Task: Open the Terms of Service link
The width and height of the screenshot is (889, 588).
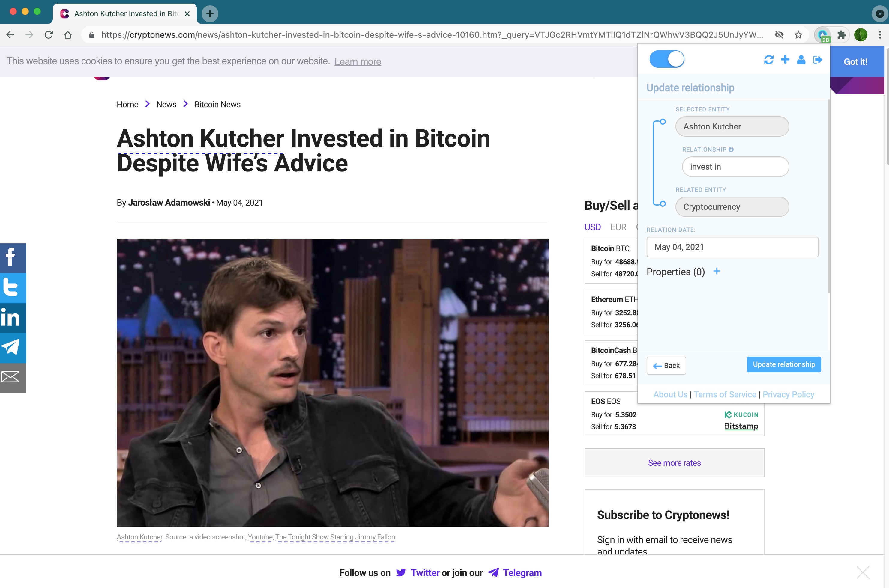Action: click(725, 394)
